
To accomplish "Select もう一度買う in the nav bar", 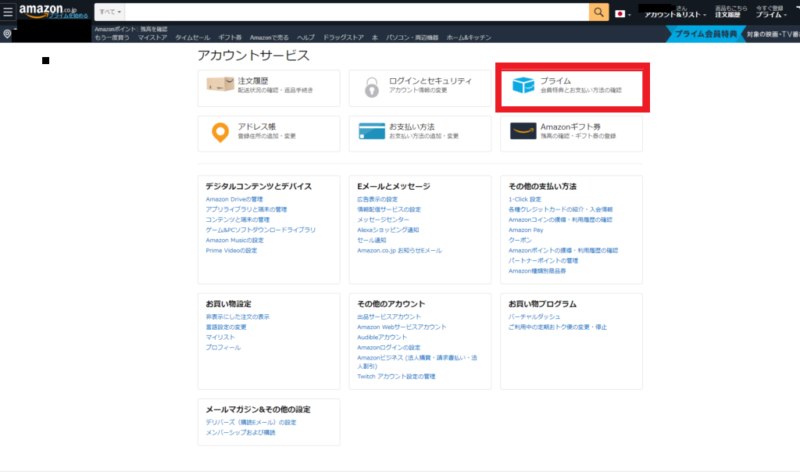I will pos(112,38).
